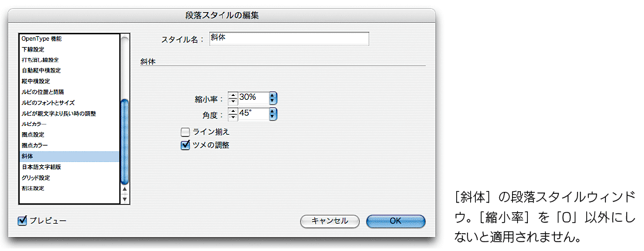This screenshot has height=251, width=644.
Task: Click the scrollbar up arrow
Action: point(125,190)
